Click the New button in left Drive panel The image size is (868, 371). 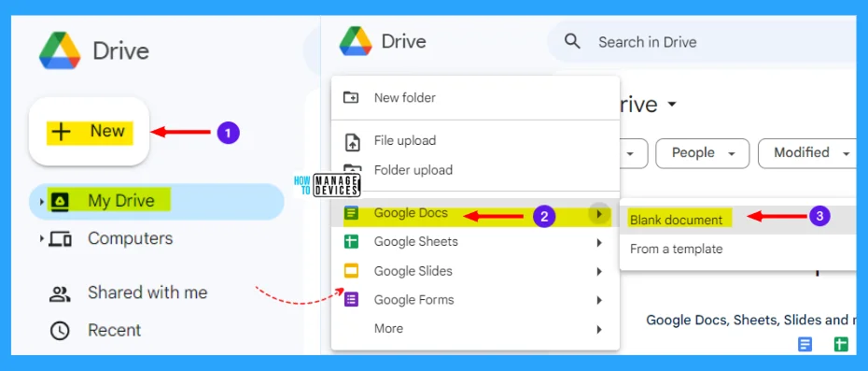point(89,132)
